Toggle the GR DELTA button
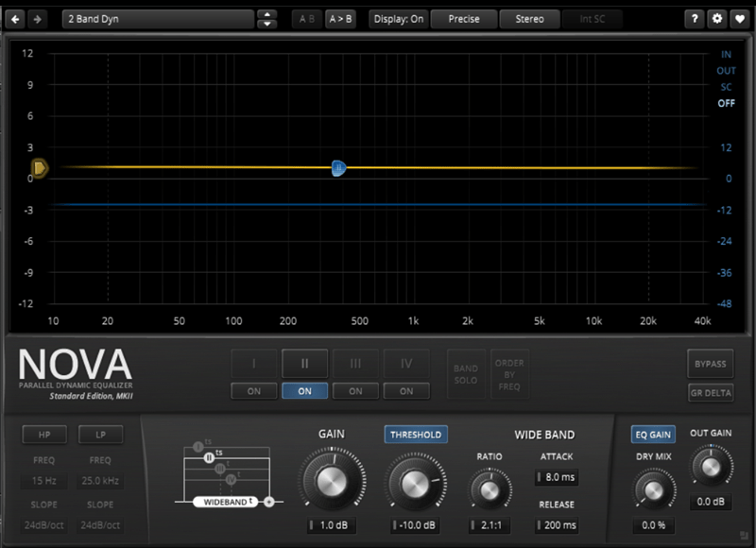The image size is (756, 548). (711, 393)
